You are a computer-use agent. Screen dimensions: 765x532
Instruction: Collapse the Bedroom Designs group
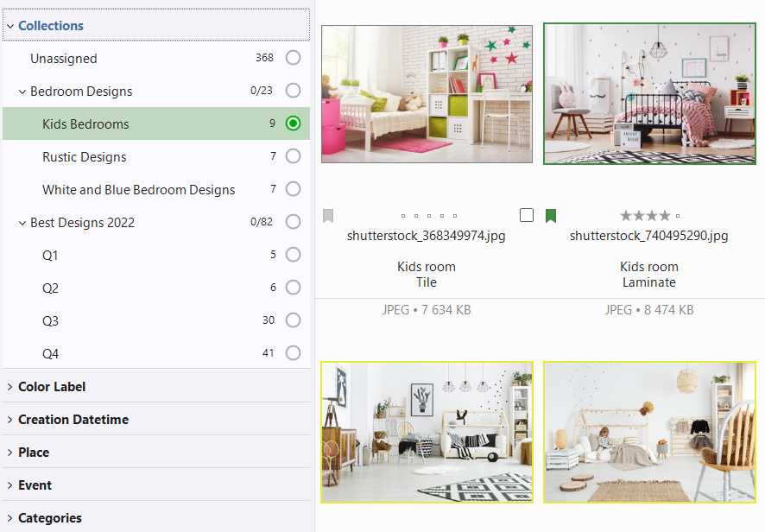(x=22, y=92)
